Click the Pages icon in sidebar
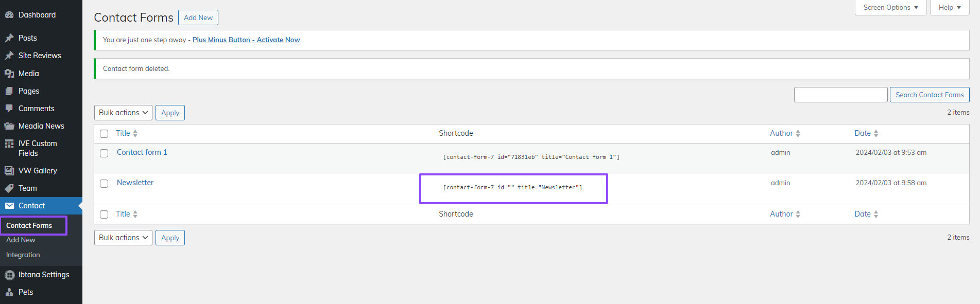980x304 pixels. pyautogui.click(x=9, y=91)
